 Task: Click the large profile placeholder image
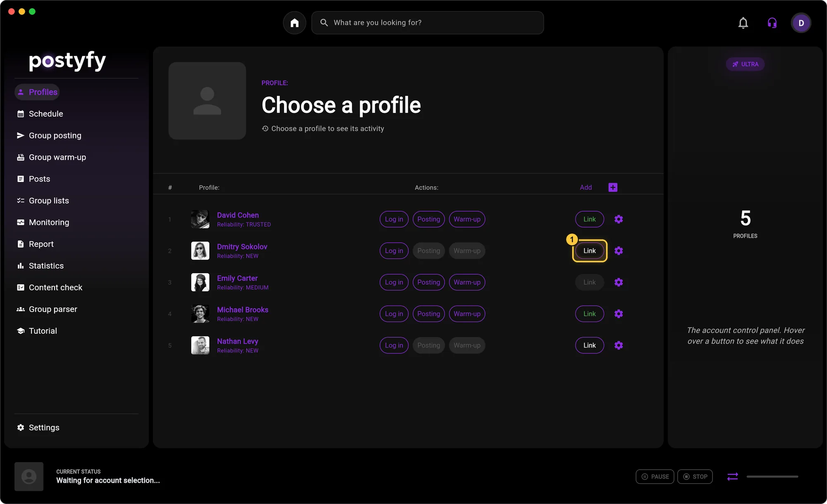(x=207, y=101)
